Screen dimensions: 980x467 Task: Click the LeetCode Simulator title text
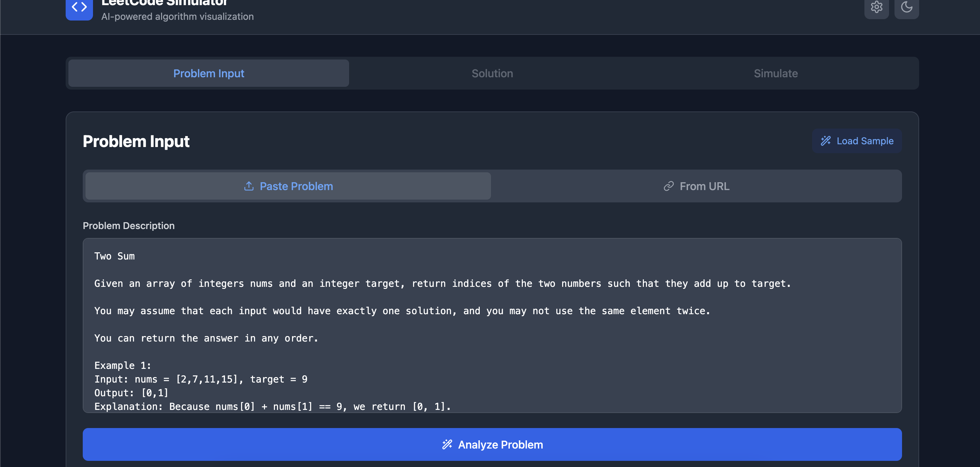pyautogui.click(x=164, y=3)
